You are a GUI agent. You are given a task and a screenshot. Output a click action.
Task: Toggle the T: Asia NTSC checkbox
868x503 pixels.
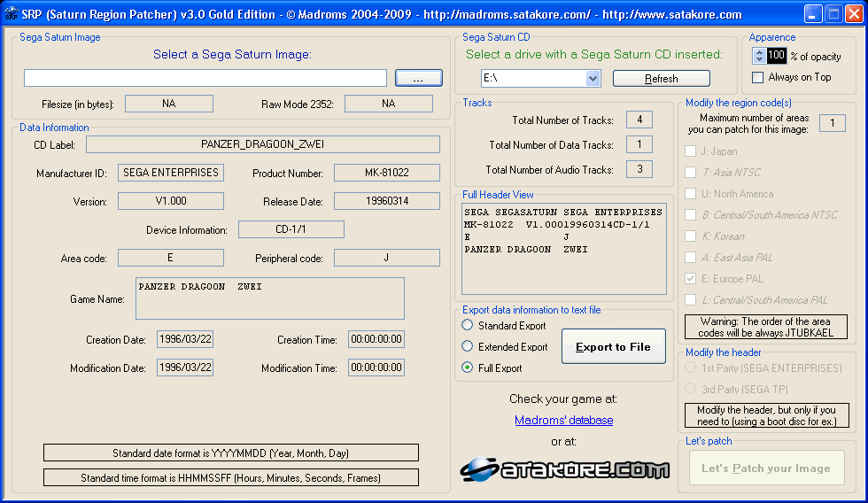click(690, 172)
